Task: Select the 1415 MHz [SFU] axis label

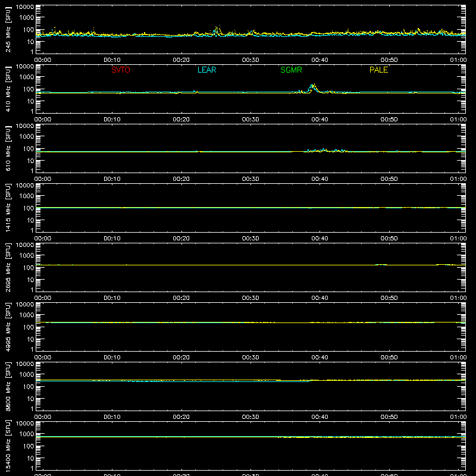Action: (x=8, y=208)
